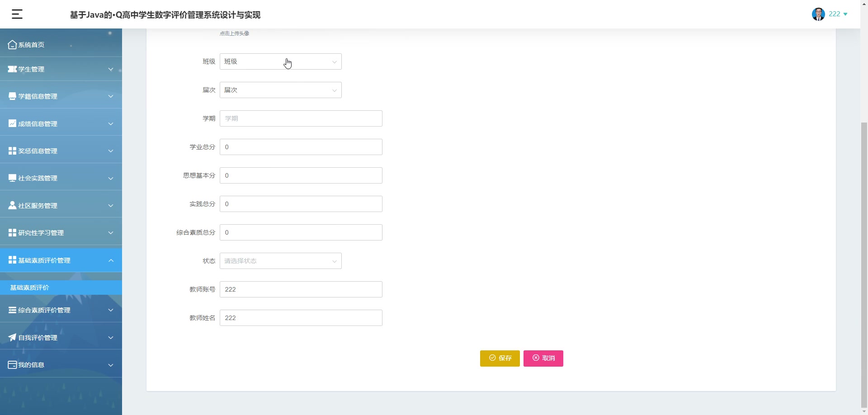Click the 研究性学习管理 grid icon

click(12, 232)
